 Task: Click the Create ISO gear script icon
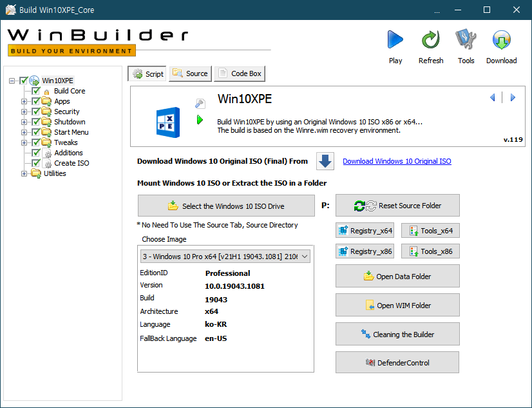tap(48, 163)
